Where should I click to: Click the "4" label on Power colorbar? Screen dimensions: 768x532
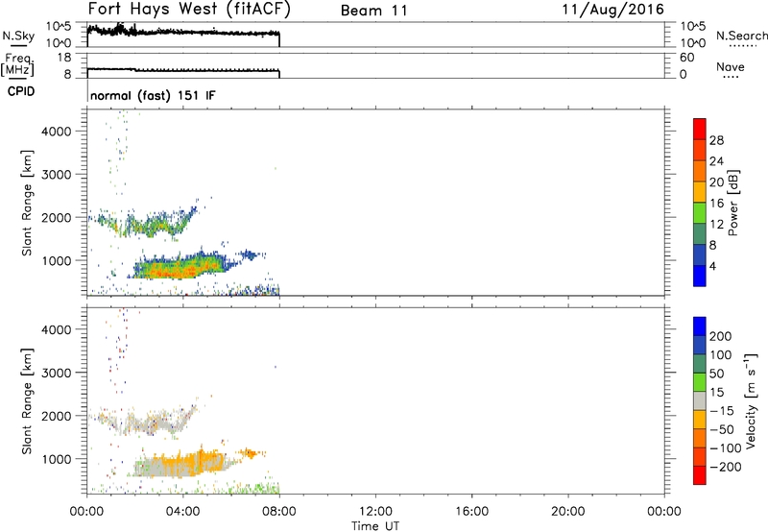pos(713,267)
